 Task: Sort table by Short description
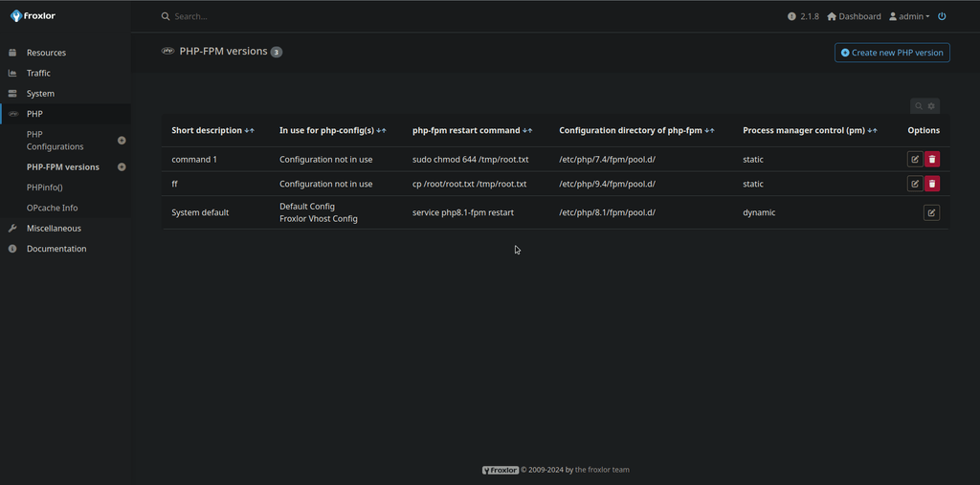(249, 130)
